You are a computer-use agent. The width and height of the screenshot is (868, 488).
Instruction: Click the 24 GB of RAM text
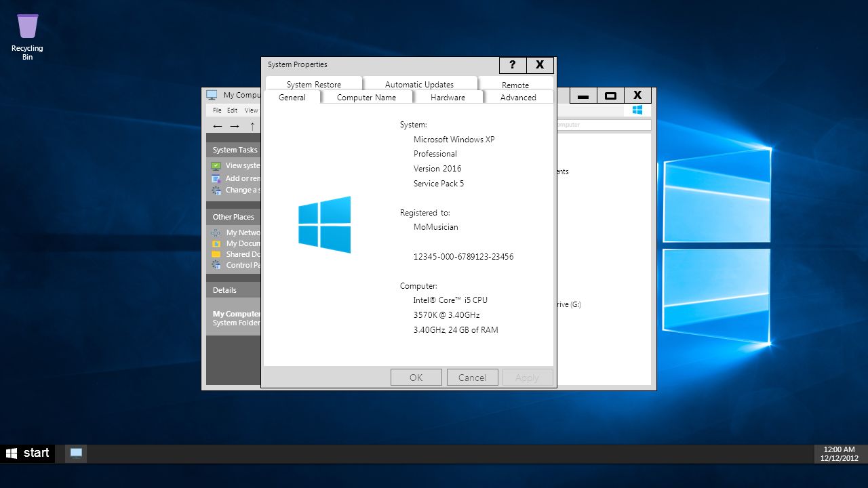click(x=473, y=330)
